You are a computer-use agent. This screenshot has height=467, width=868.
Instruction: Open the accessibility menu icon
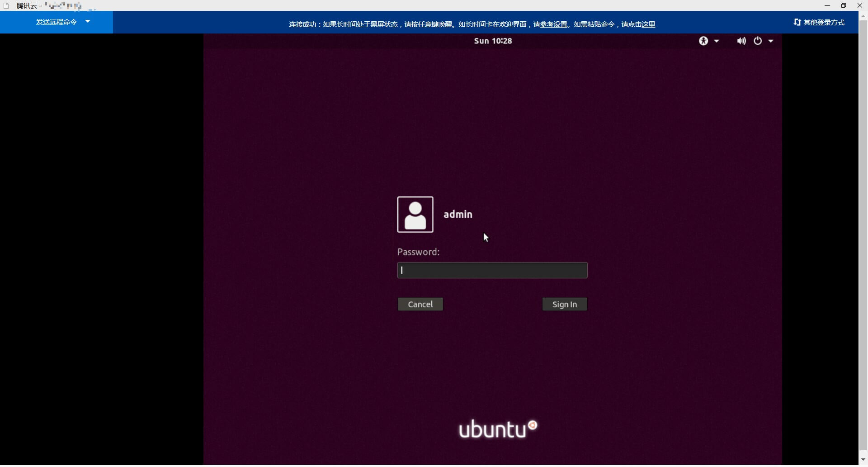coord(703,41)
